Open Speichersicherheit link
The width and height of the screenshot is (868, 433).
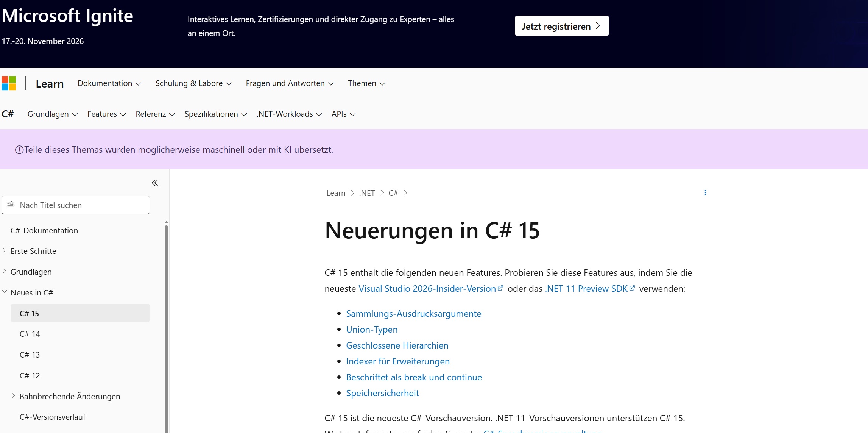point(382,393)
